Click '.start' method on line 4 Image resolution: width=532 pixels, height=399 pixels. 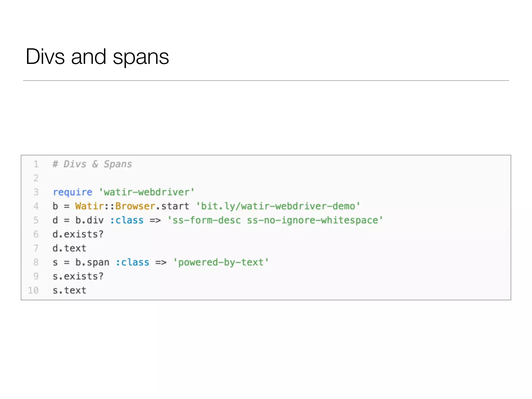(172, 206)
